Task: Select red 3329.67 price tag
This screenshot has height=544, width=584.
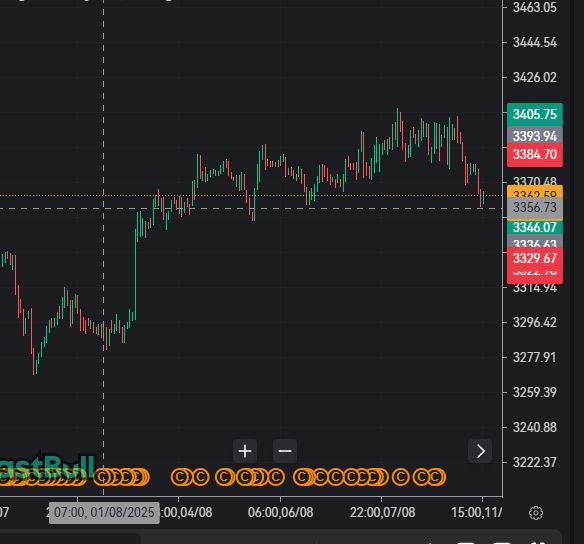Action: (535, 258)
